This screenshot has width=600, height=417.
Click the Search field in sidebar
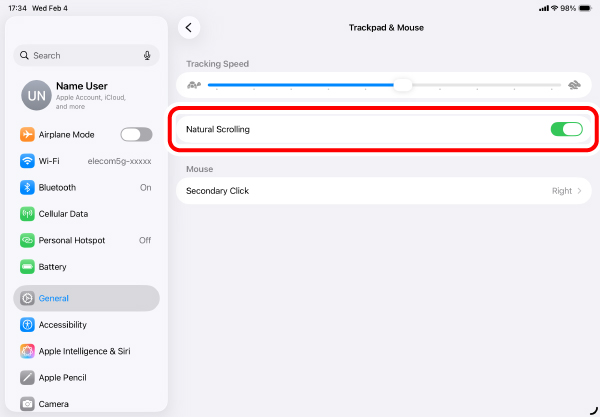[x=86, y=55]
